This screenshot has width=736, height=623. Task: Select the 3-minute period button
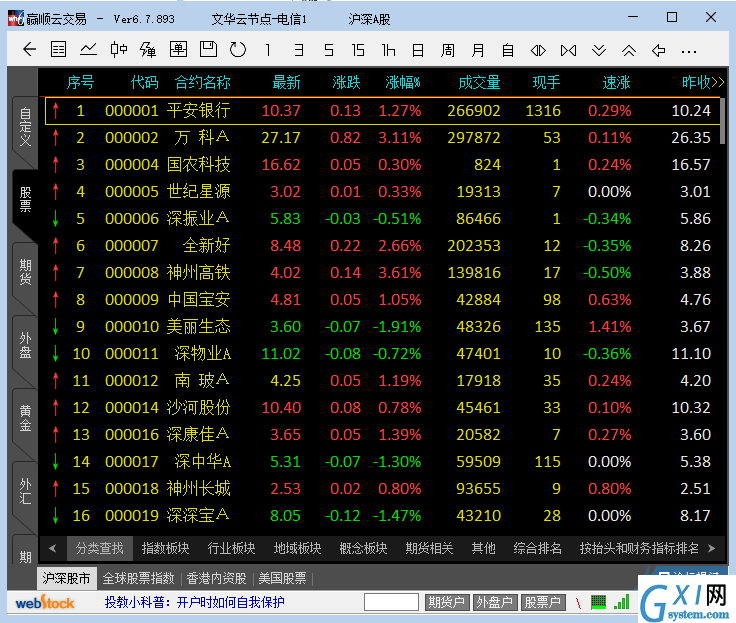[299, 50]
